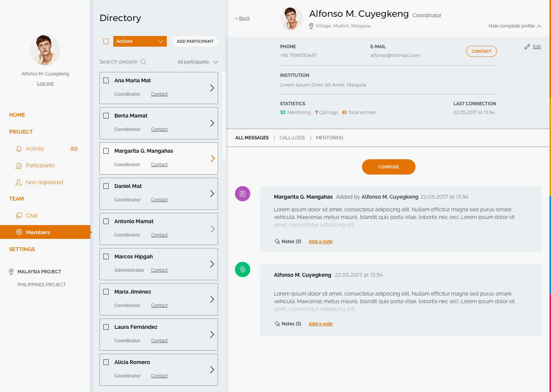Click the Log out link

pyautogui.click(x=45, y=83)
